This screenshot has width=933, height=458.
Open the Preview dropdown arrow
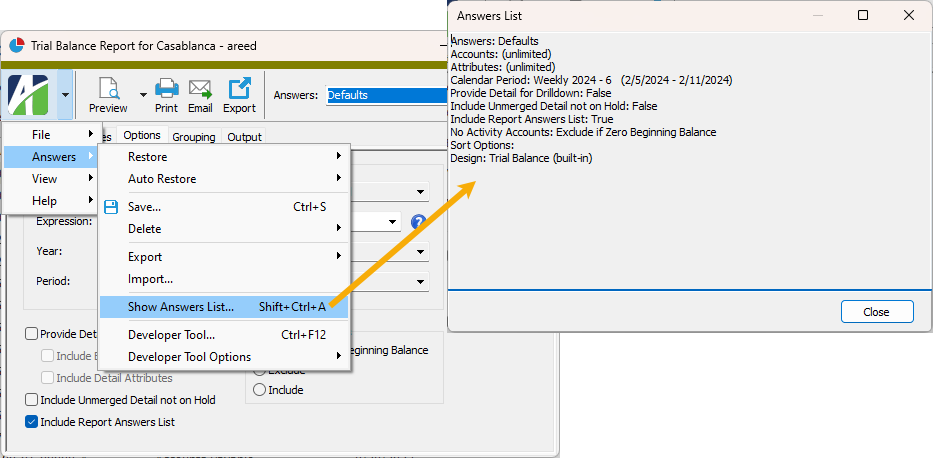(x=143, y=94)
